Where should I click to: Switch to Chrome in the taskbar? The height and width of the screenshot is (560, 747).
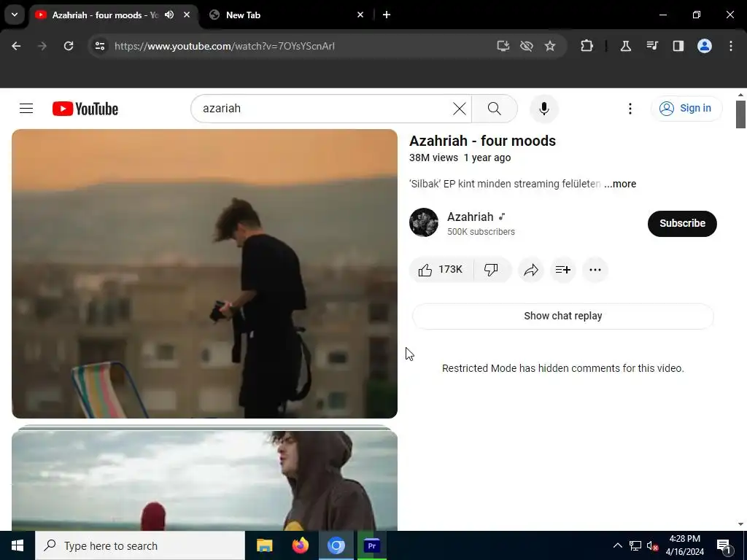(336, 545)
